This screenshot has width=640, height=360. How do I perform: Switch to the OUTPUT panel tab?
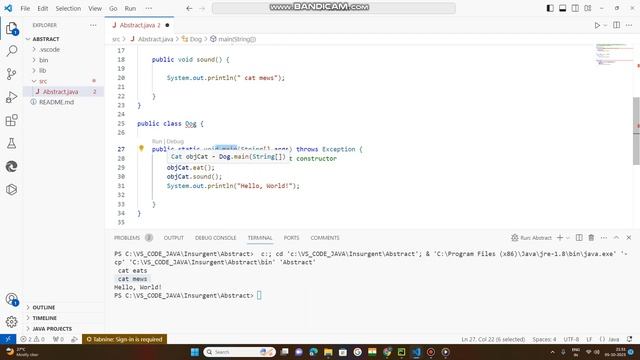[173, 238]
